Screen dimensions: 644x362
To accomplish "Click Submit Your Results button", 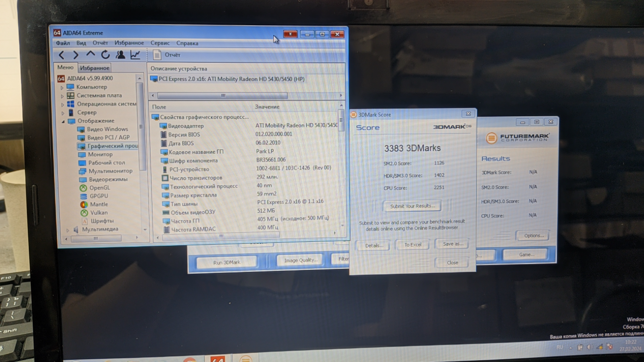I will point(412,206).
